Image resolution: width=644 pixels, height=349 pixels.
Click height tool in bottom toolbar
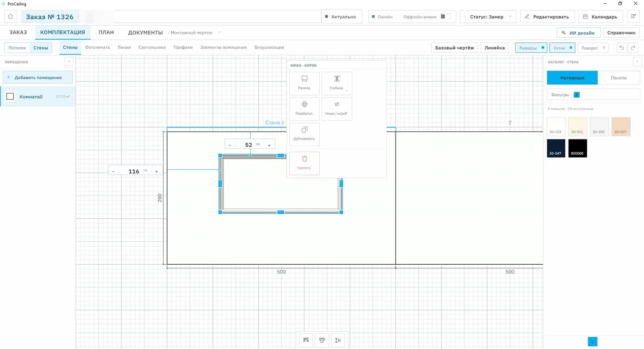pyautogui.click(x=338, y=340)
